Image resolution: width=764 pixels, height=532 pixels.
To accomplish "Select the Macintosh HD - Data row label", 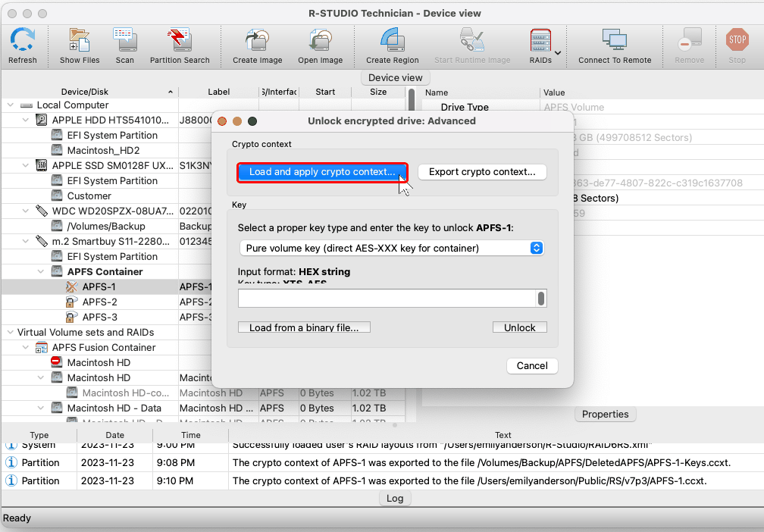I will click(x=114, y=408).
